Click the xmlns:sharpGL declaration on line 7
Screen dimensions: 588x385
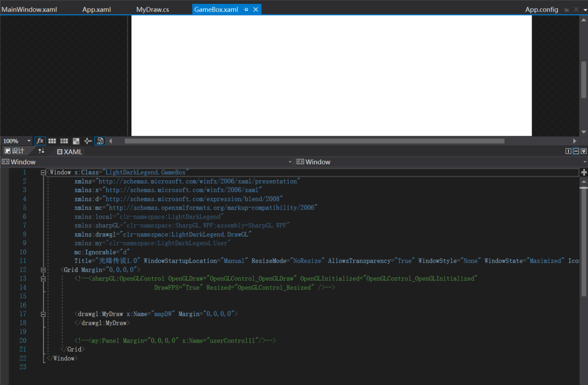pos(182,225)
